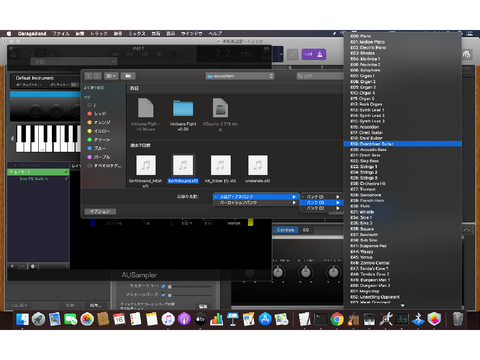Viewport: 480px width, 360px height.
Task: Expand the melodic bank menu entry
Action: tap(256, 197)
